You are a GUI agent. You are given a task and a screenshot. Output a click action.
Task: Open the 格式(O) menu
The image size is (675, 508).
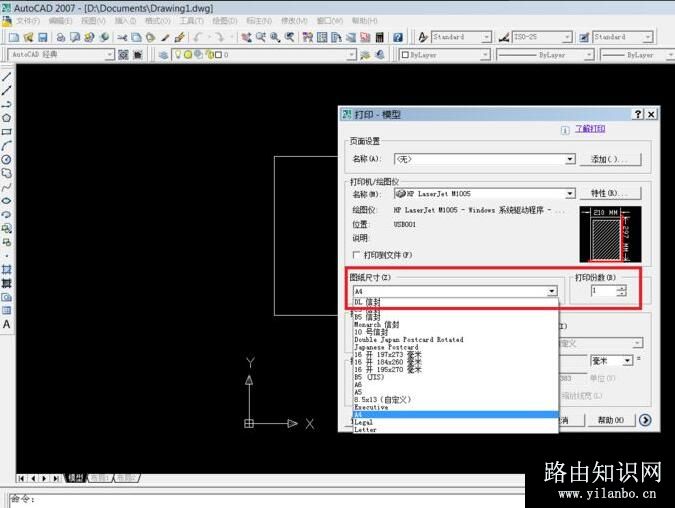click(158, 21)
